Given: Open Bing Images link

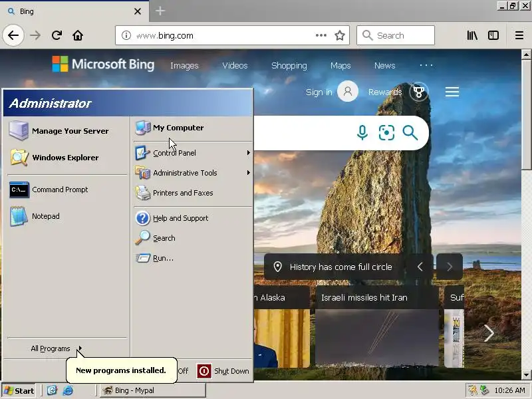Looking at the screenshot, I should click(184, 65).
